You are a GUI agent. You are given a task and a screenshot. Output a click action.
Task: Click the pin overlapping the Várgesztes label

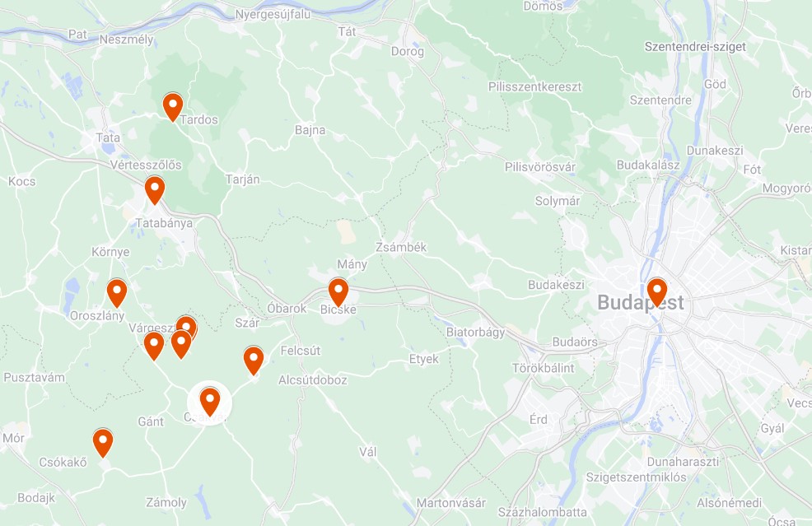pos(186,326)
